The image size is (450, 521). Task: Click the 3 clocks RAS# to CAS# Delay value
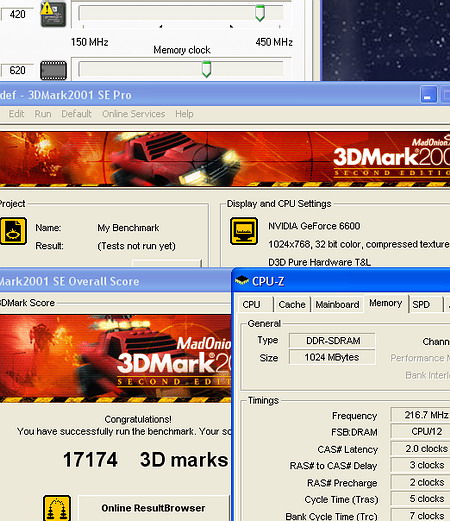(x=420, y=465)
